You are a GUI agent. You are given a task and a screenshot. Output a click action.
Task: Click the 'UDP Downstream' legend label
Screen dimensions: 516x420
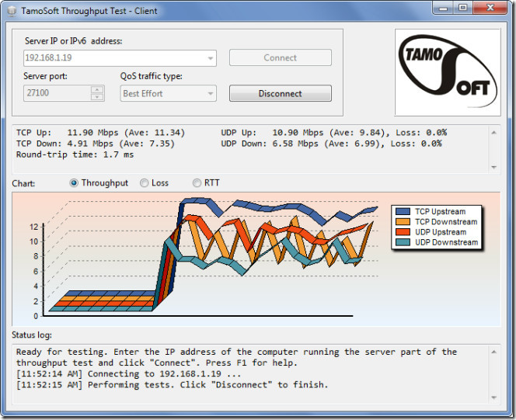tap(447, 242)
